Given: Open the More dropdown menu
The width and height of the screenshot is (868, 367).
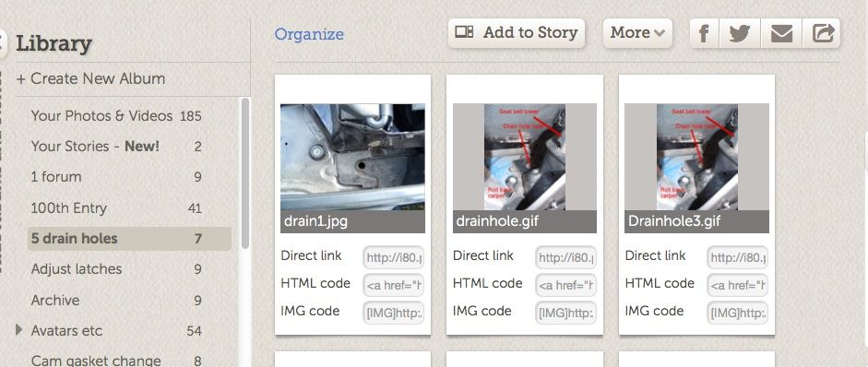Looking at the screenshot, I should pos(637,32).
